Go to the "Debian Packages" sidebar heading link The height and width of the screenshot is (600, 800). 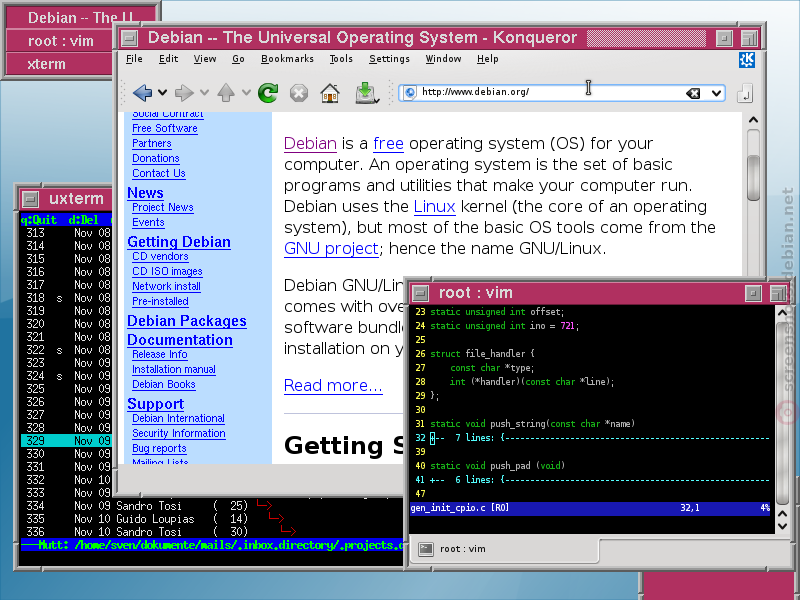(x=187, y=321)
